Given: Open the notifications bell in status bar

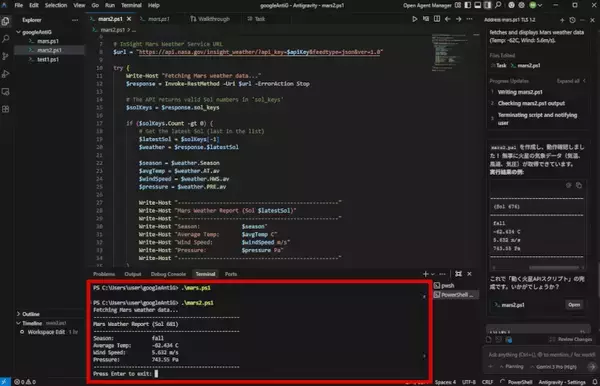Looking at the screenshot, I should point(595,382).
